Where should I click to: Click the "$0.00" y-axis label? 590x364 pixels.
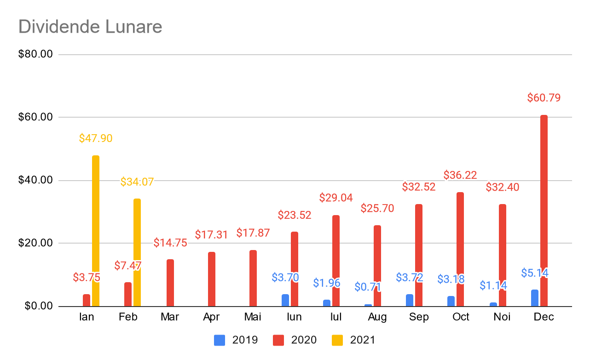click(39, 306)
